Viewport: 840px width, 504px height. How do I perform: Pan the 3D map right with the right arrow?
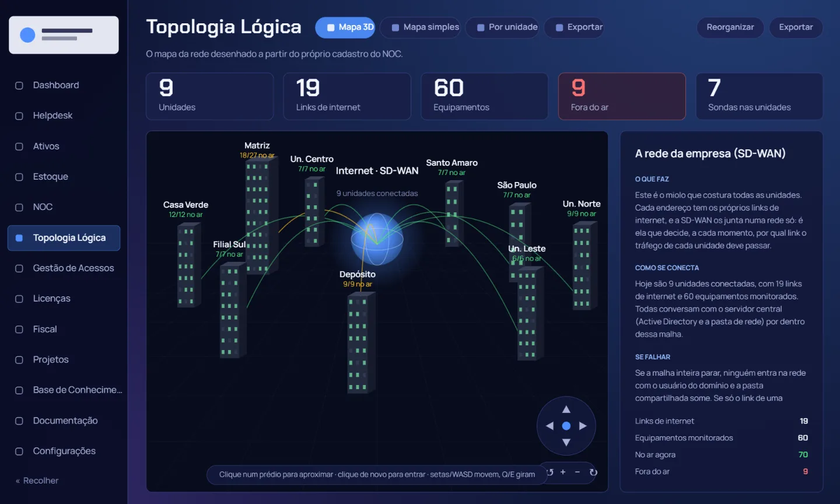pyautogui.click(x=583, y=426)
